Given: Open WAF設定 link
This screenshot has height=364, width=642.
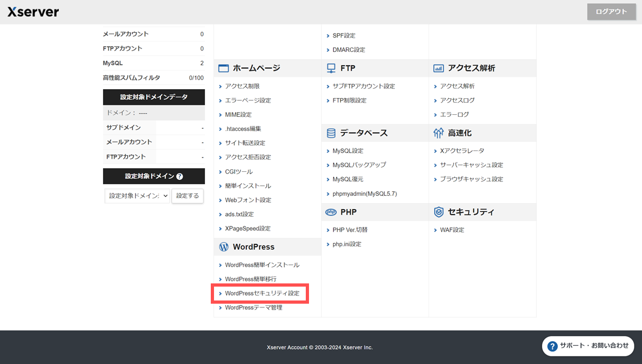Looking at the screenshot, I should 452,230.
